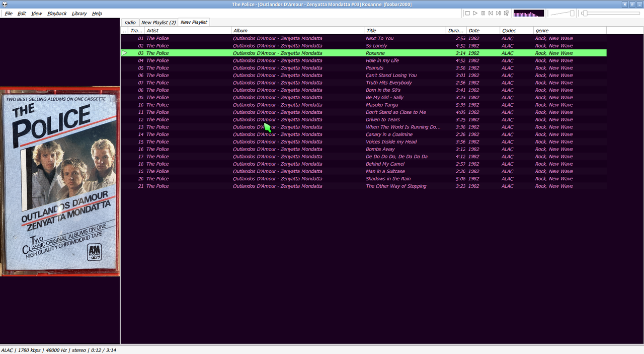The image size is (644, 354).
Task: Click the now-playing arrow on the Roxanne row
Action: (125, 53)
